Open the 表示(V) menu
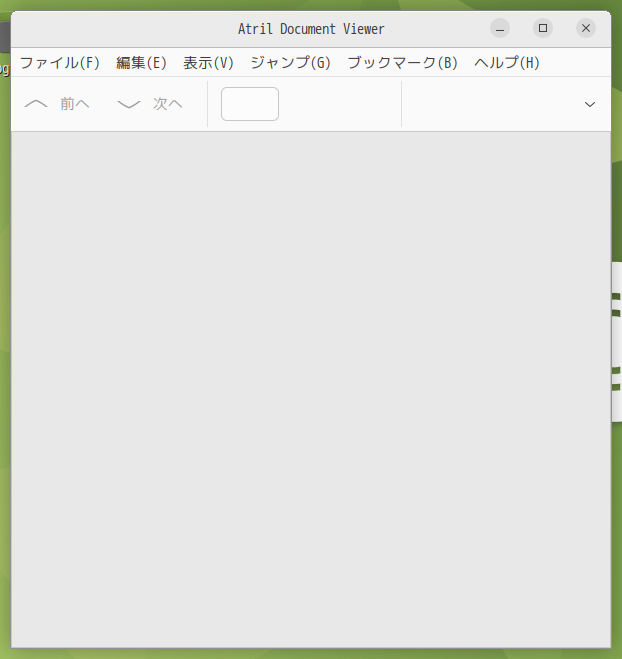 [x=208, y=63]
